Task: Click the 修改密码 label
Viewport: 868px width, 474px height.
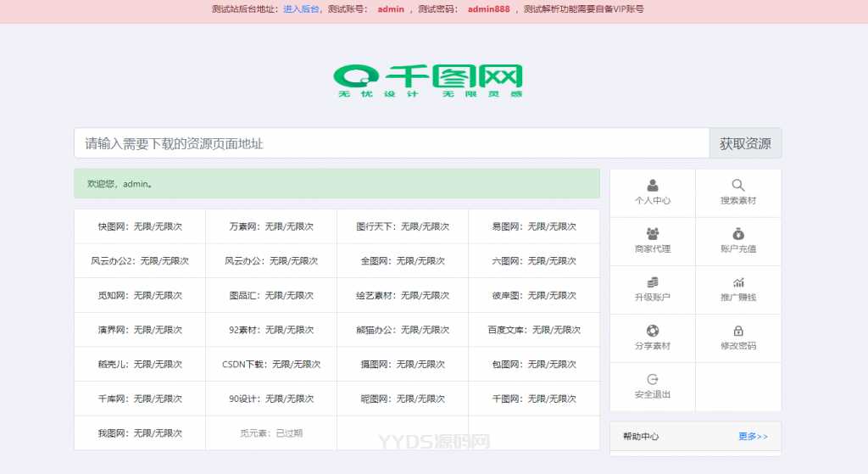Action: (738, 345)
